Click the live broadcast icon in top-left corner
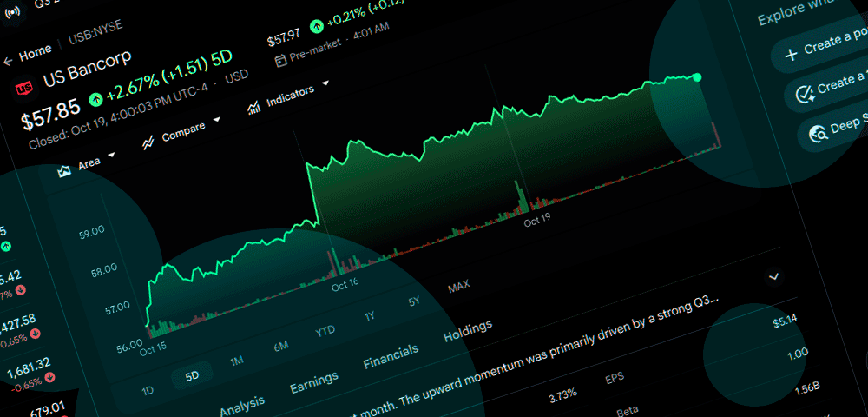The height and width of the screenshot is (417, 868). point(12,11)
